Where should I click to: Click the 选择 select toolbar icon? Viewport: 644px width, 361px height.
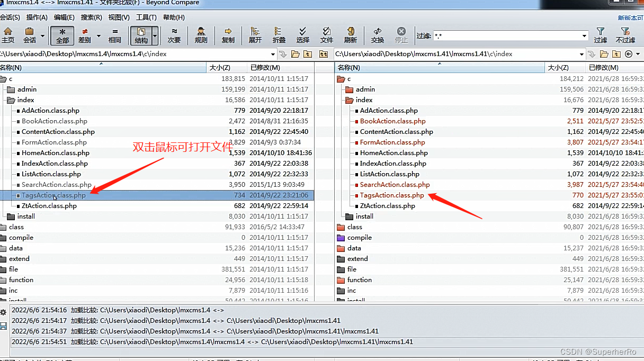[303, 35]
